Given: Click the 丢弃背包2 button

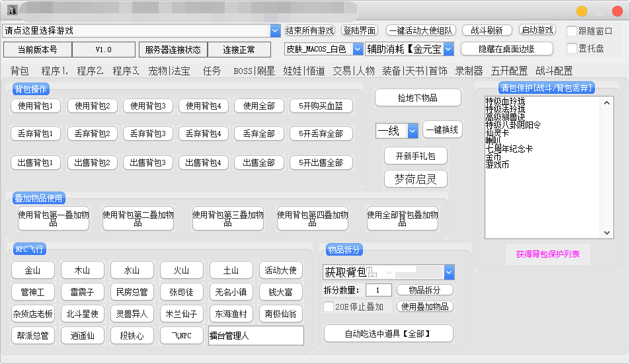Looking at the screenshot, I should click(92, 133).
